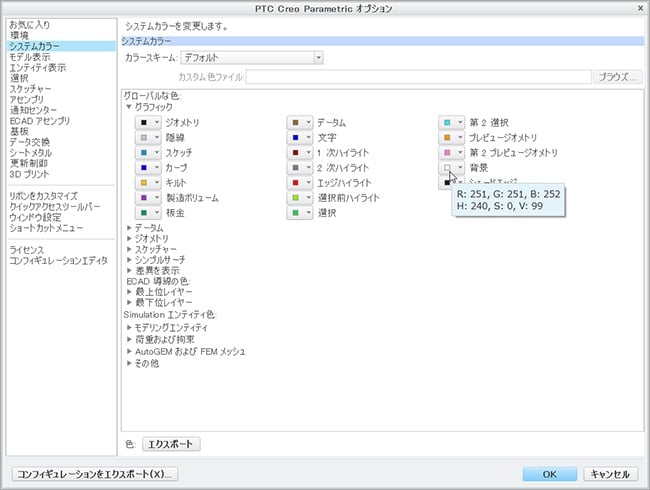
Task: Expand the データム color group
Action: coord(128,228)
